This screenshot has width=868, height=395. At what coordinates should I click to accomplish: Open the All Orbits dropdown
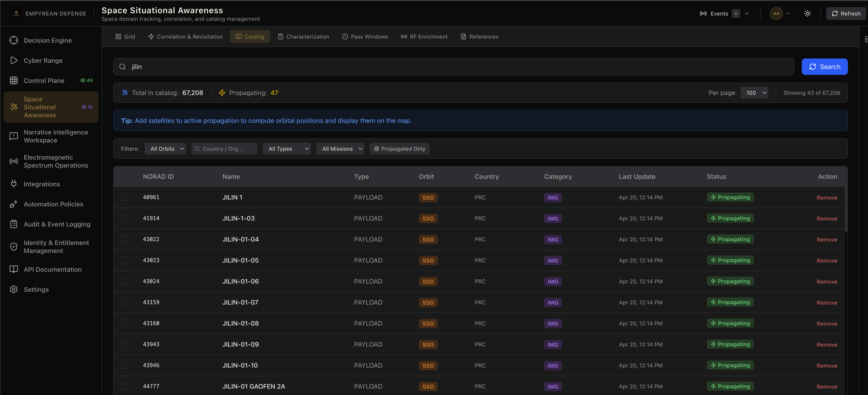pyautogui.click(x=165, y=149)
